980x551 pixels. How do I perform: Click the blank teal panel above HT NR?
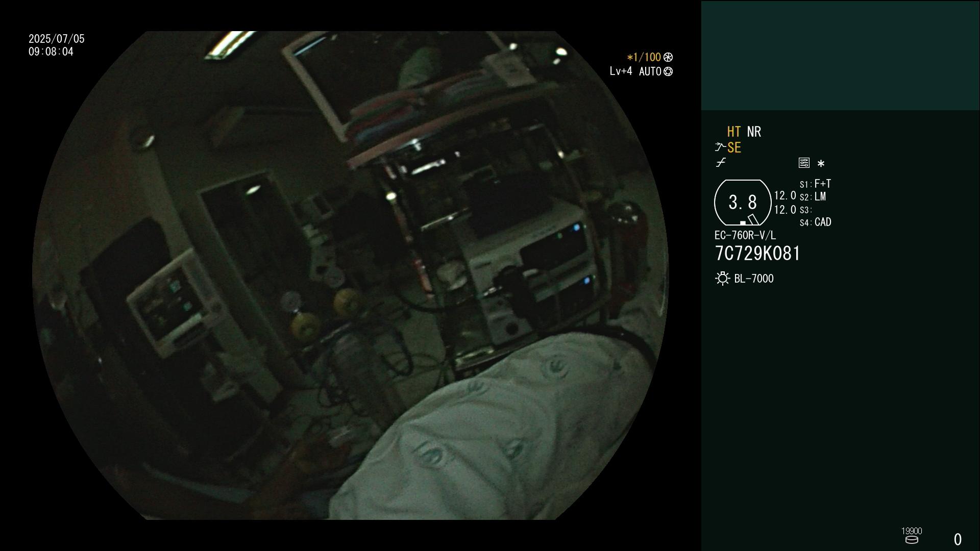pyautogui.click(x=840, y=56)
